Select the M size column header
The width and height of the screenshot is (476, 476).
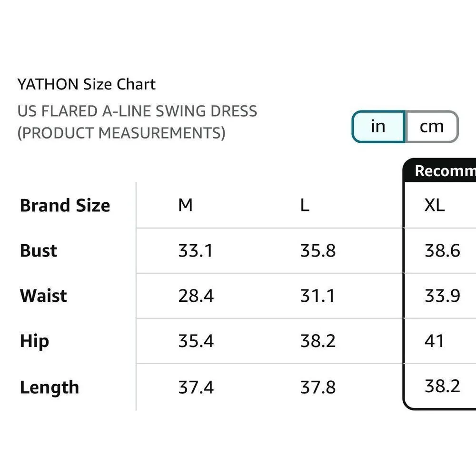(185, 205)
